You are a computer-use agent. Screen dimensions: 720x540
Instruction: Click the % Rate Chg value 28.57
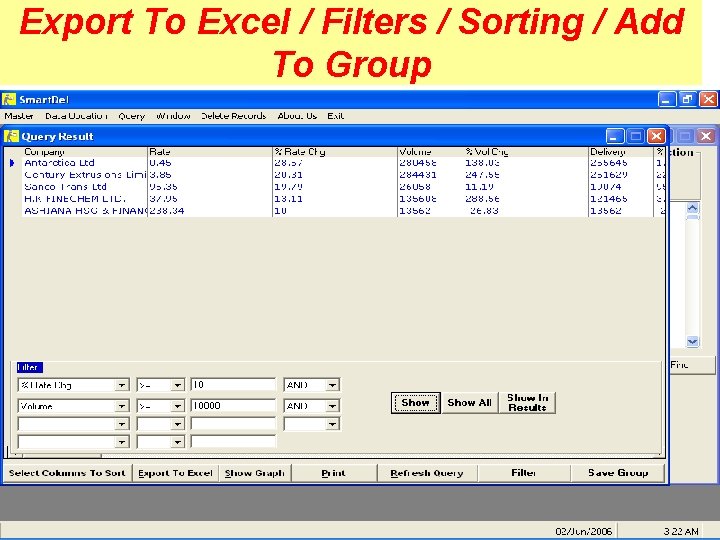pyautogui.click(x=289, y=163)
